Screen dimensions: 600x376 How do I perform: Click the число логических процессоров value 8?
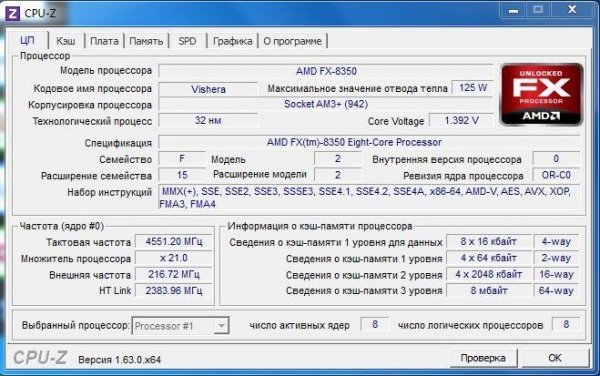pyautogui.click(x=566, y=324)
